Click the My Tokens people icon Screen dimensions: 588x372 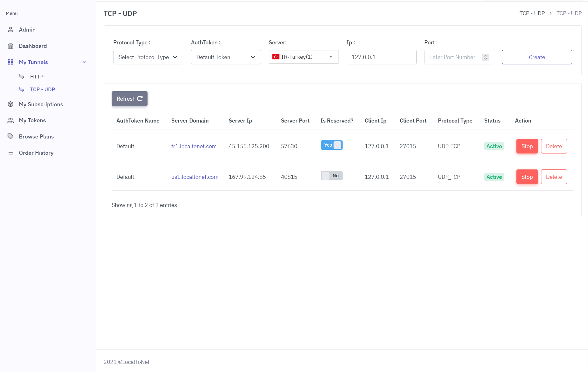coord(11,120)
